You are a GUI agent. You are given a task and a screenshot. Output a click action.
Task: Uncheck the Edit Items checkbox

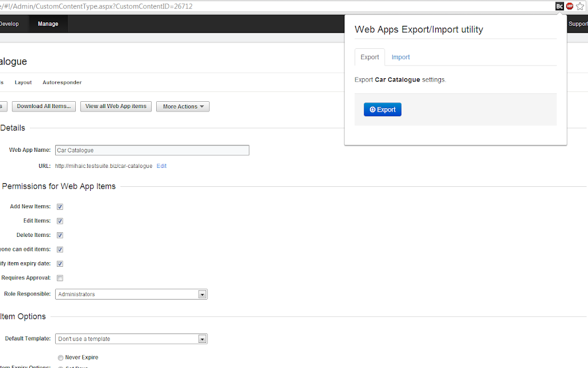(x=60, y=221)
